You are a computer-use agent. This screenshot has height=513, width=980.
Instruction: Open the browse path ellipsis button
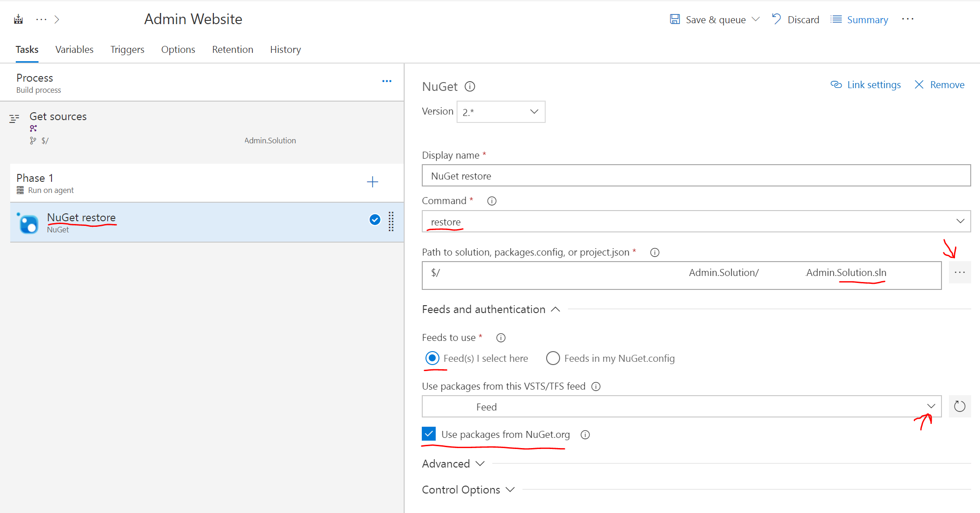click(x=959, y=272)
